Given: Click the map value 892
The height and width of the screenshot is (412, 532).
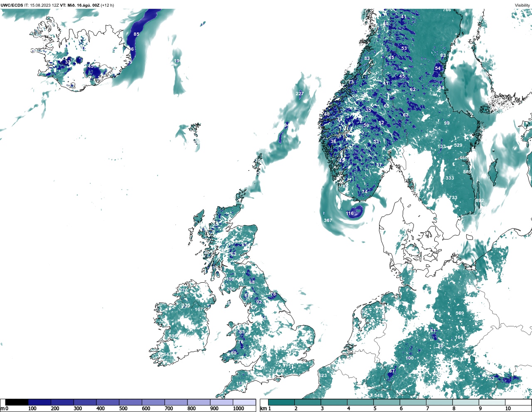Looking at the screenshot, I should click(x=480, y=200).
